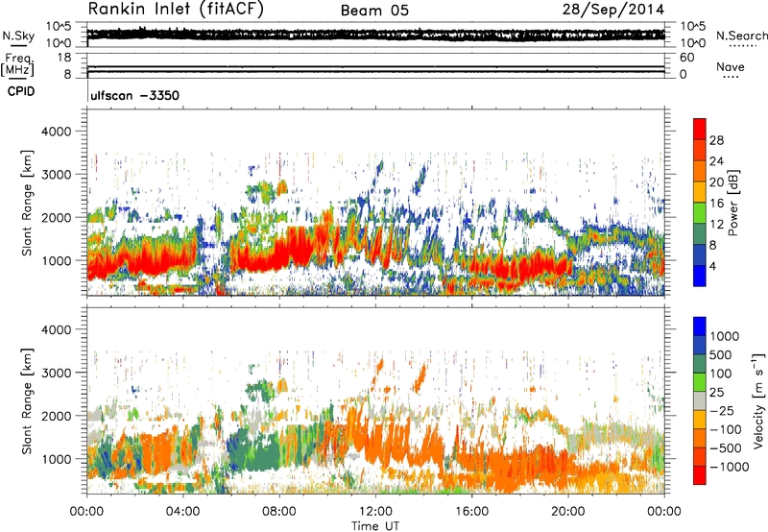Screen dimensions: 768x532
Task: Click the "-500" tick on Velocity scale
Action: click(725, 447)
